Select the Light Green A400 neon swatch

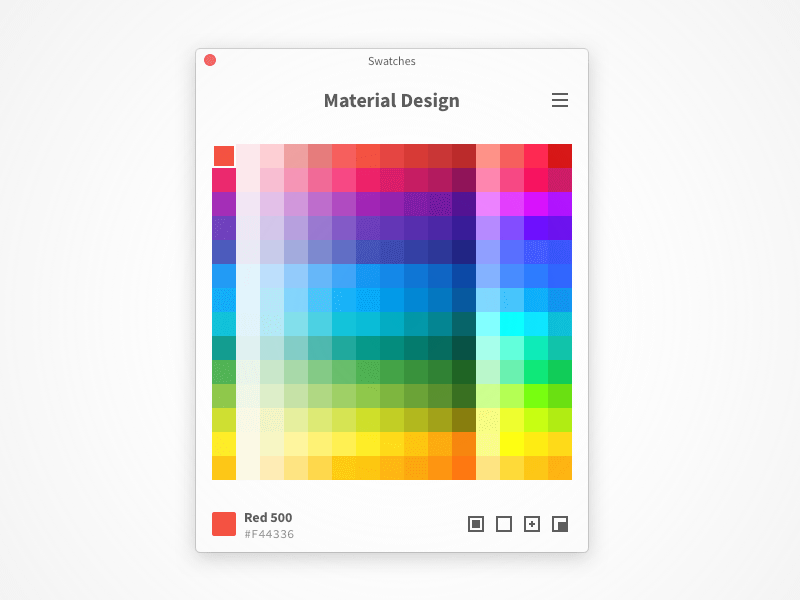[x=536, y=395]
